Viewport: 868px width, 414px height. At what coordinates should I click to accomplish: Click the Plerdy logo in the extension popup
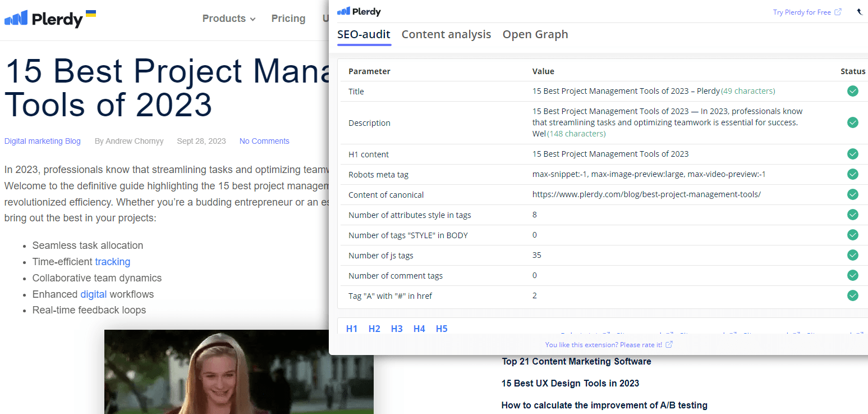coord(359,11)
